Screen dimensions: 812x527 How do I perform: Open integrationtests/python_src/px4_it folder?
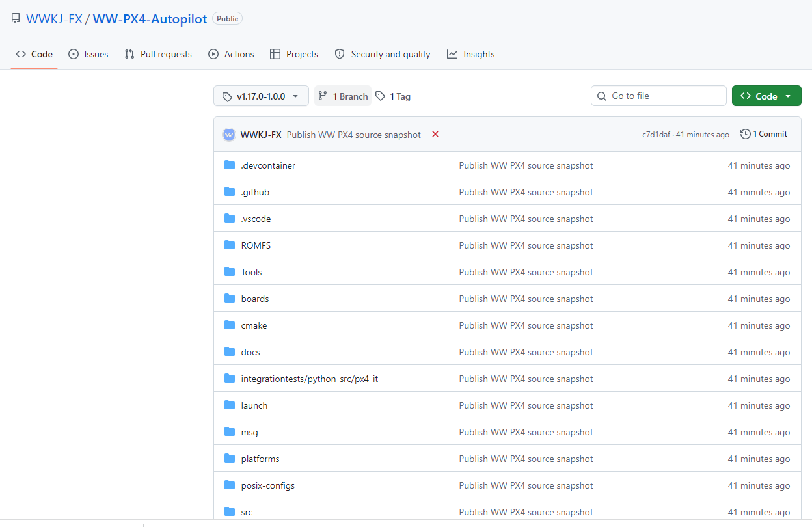click(x=310, y=379)
